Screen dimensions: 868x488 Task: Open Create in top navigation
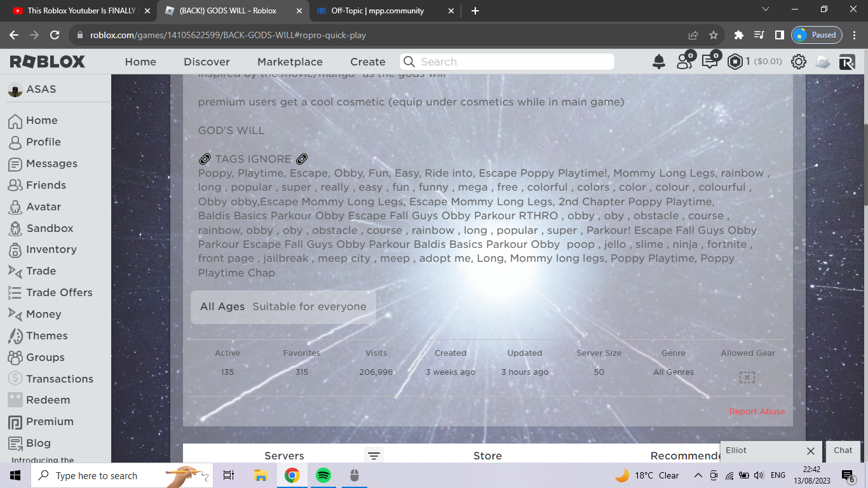(x=368, y=62)
